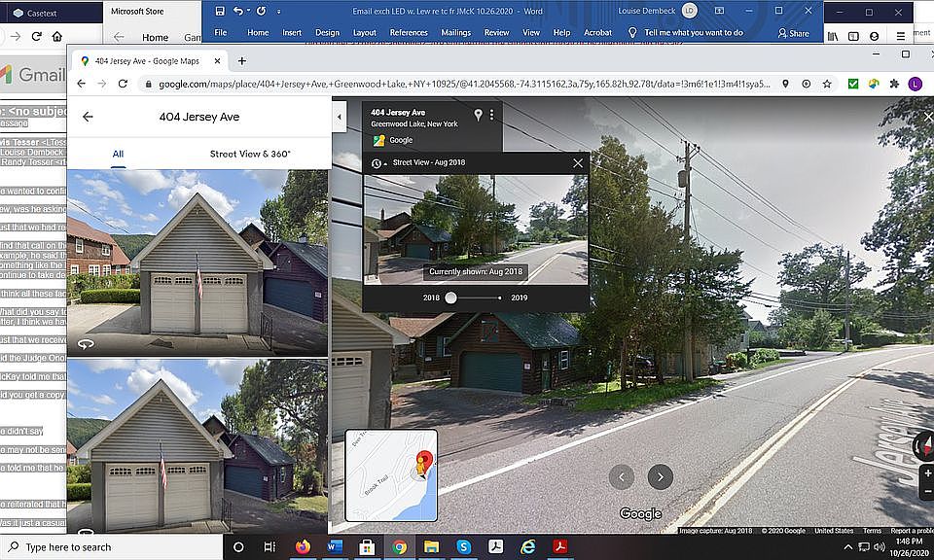Open Firefox's library icon

pos(833,36)
